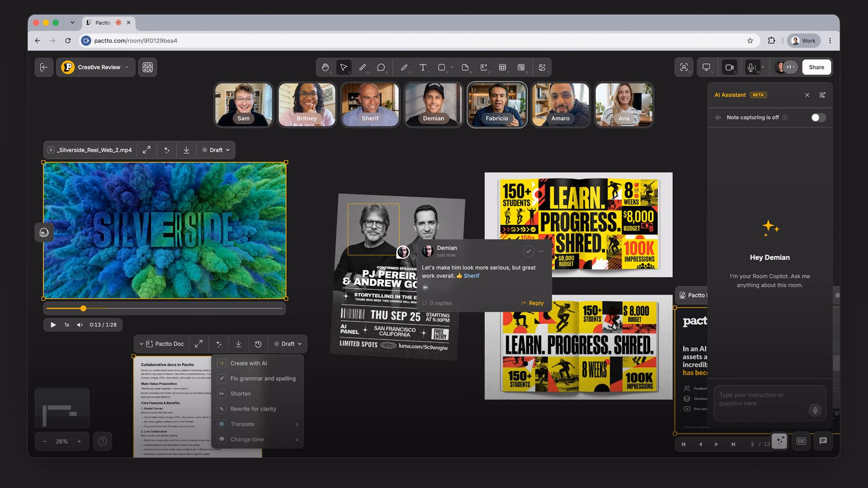Open AI Assistant settings sliders icon
This screenshot has width=868, height=488.
point(822,95)
